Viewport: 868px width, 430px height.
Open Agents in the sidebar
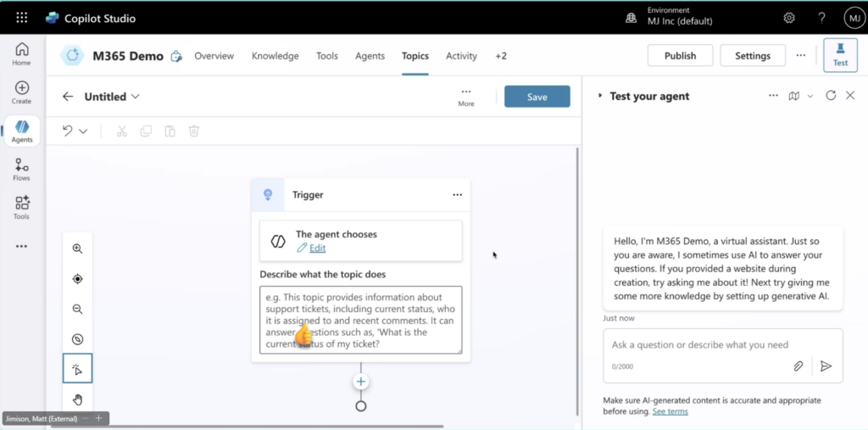(21, 131)
